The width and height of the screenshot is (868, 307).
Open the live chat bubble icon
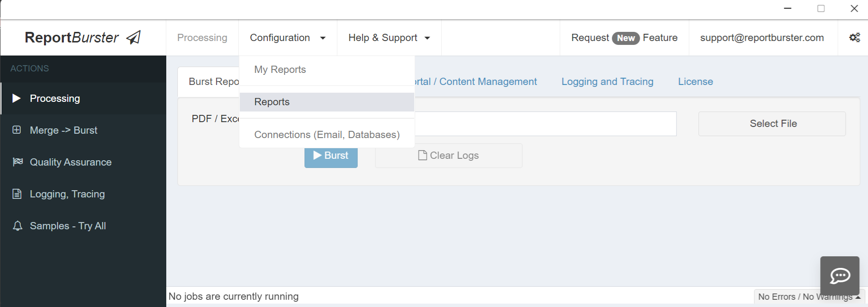840,276
